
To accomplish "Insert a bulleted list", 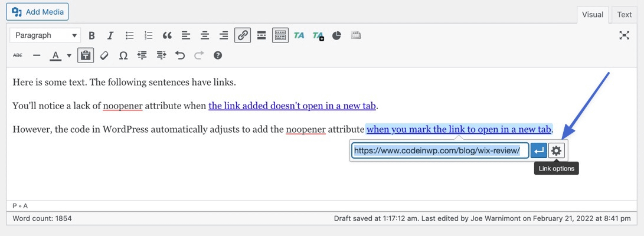I will click(129, 36).
